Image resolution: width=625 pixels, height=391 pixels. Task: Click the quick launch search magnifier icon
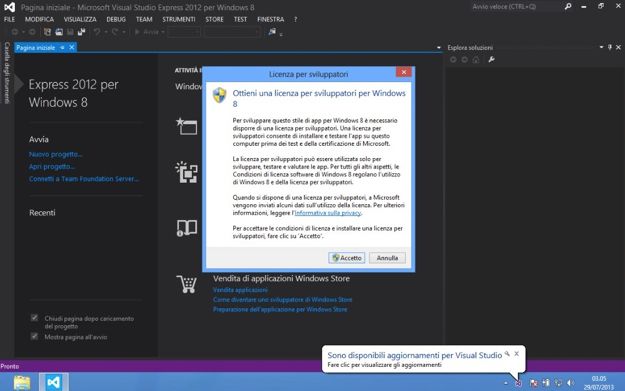[568, 6]
